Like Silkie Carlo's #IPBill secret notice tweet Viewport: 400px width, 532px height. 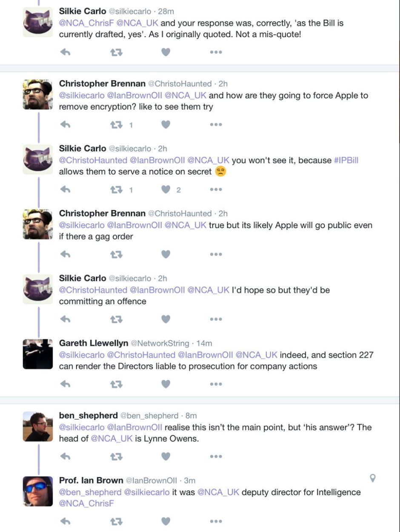tap(166, 189)
